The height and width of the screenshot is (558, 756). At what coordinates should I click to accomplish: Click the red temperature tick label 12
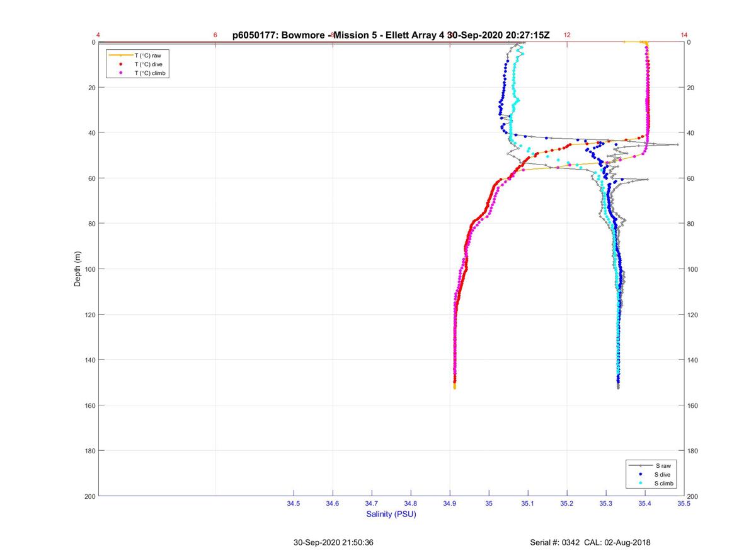[x=567, y=35]
